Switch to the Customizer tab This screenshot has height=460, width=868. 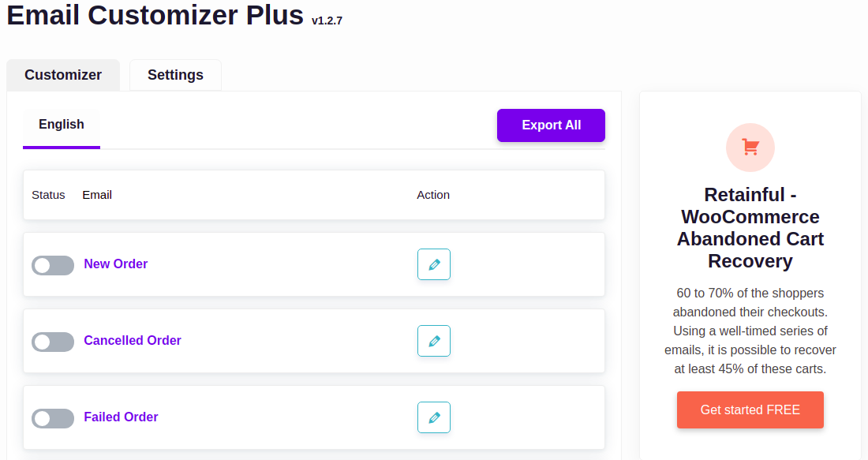pyautogui.click(x=63, y=75)
